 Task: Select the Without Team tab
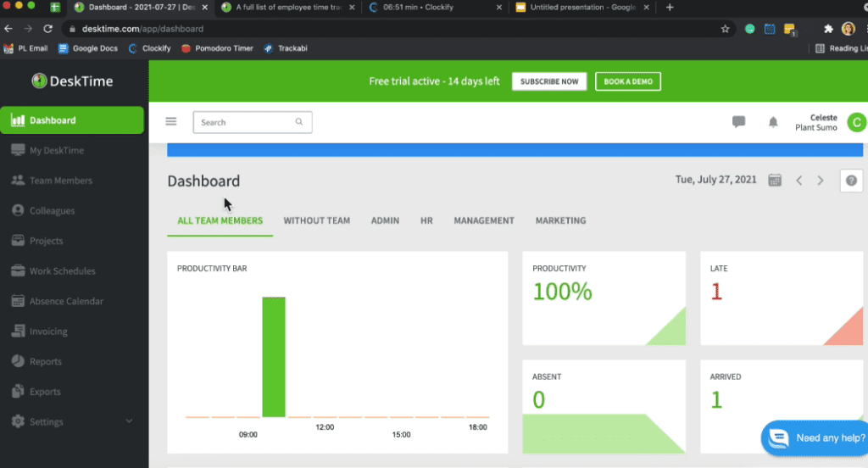coord(316,220)
